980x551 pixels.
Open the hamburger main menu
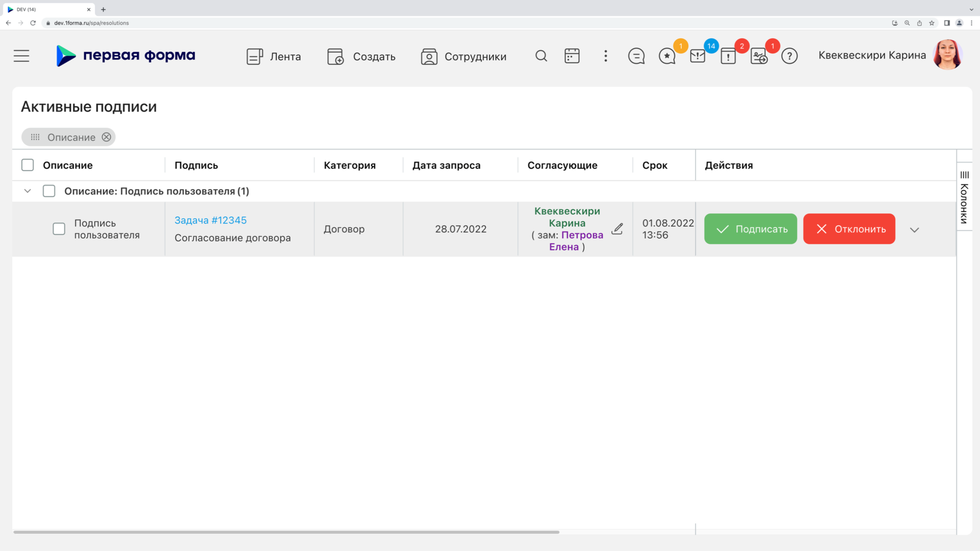(x=21, y=56)
